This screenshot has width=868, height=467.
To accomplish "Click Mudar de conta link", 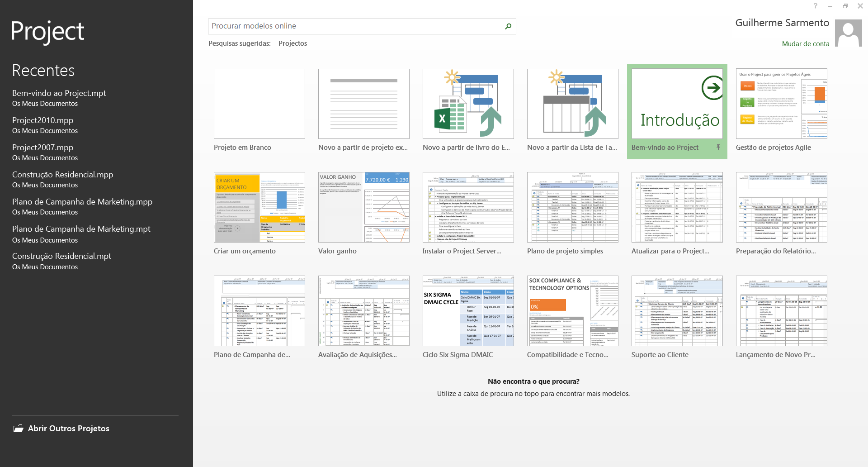I will (806, 44).
